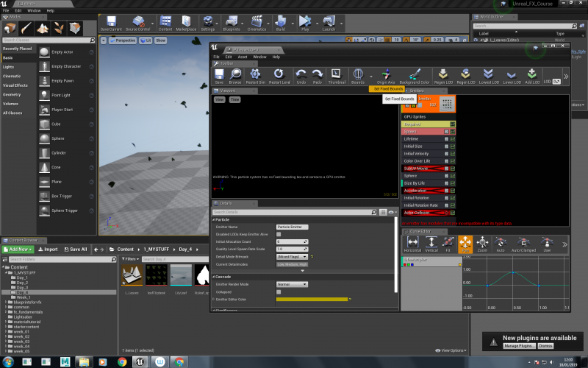The width and height of the screenshot is (588, 368).
Task: Click Save Current in main toolbar
Action: point(111,24)
